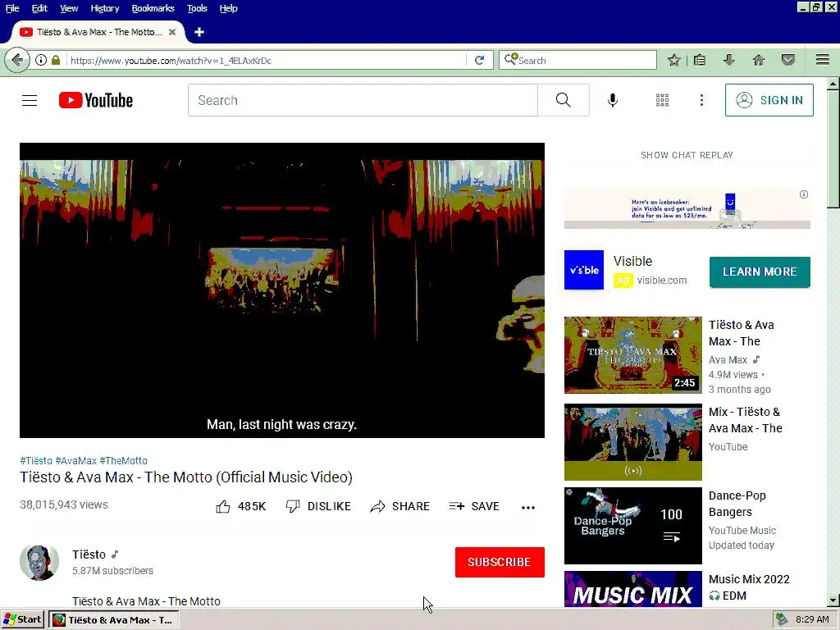Click LEARN MORE on the Visible ad

click(x=760, y=272)
